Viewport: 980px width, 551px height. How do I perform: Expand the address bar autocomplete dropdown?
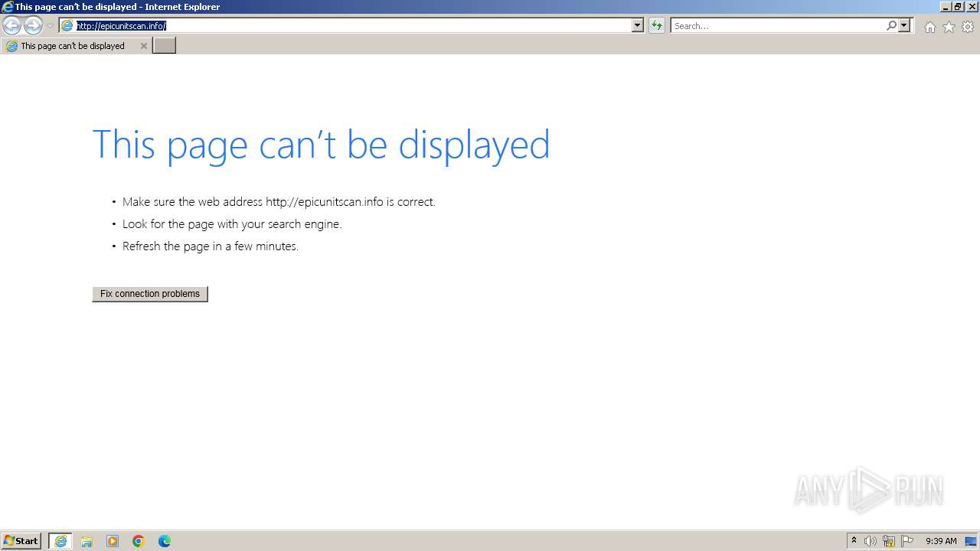pyautogui.click(x=637, y=26)
